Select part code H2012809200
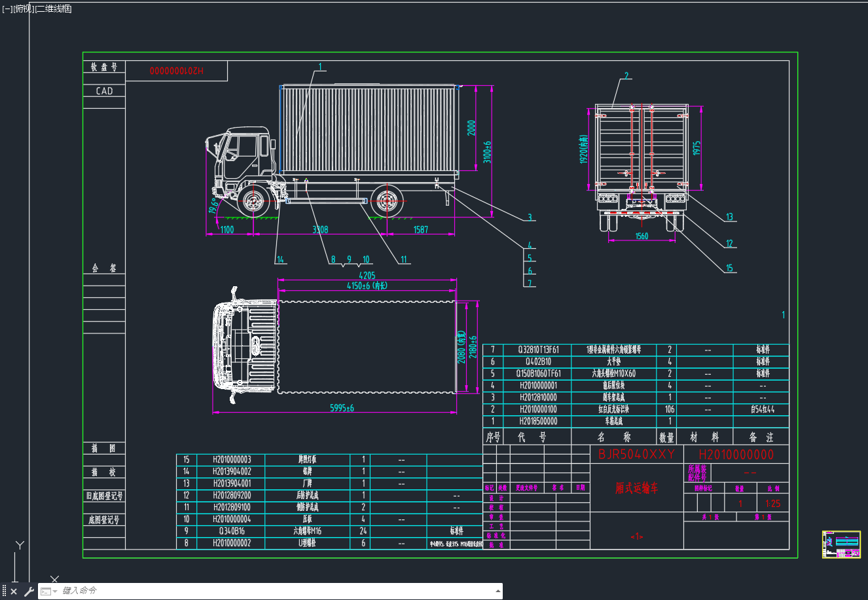The image size is (868, 600). point(232,495)
